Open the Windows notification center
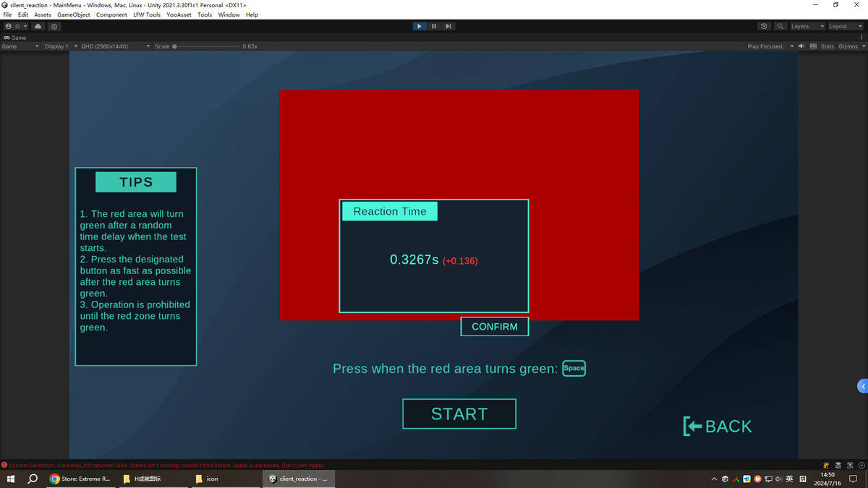Viewport: 868px width, 488px height. click(x=853, y=479)
